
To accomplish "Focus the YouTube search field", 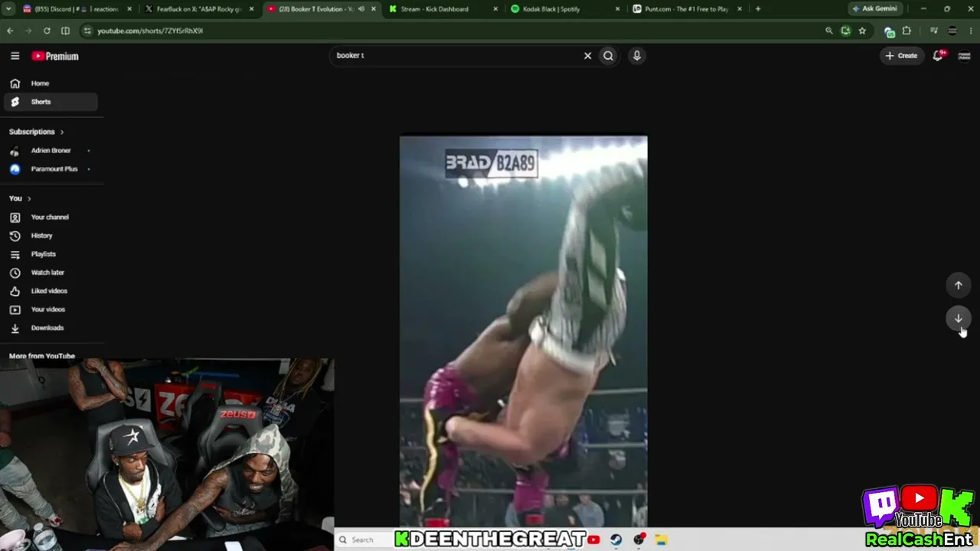I will (458, 56).
